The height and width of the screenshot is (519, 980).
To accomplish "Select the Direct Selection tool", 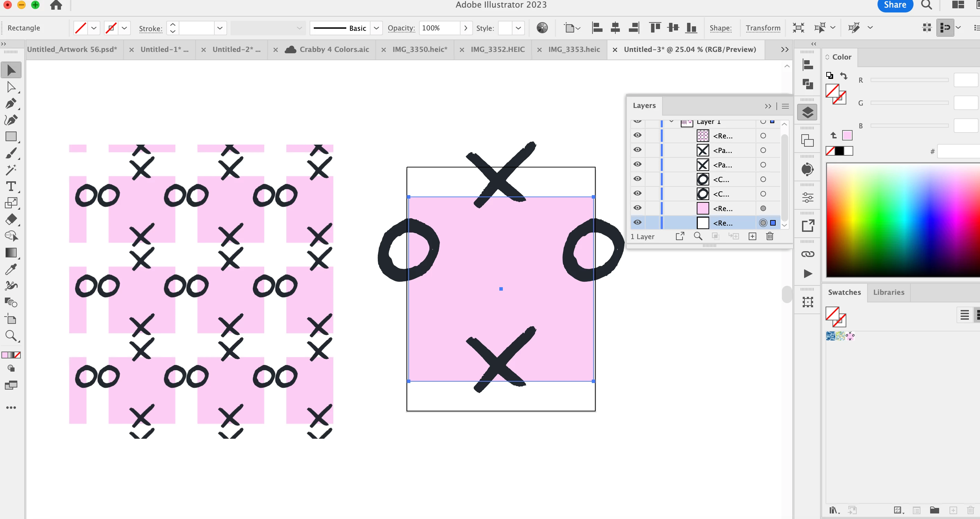I will 11,87.
